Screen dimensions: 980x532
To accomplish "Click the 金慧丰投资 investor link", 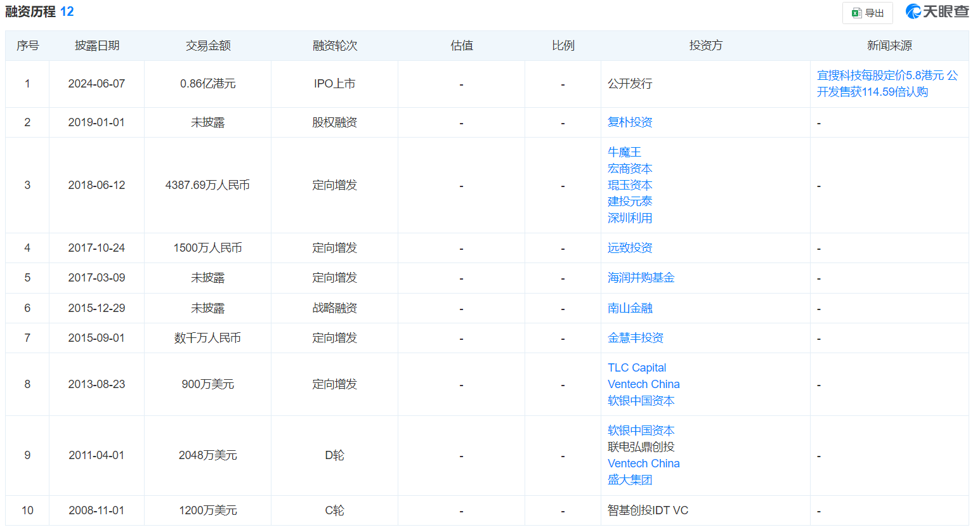I will [x=636, y=338].
